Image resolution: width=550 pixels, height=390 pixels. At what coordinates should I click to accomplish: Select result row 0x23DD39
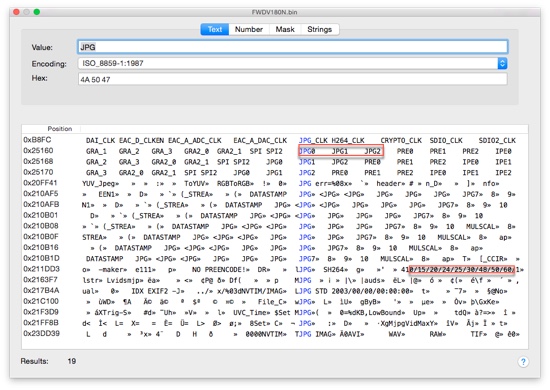point(275,334)
